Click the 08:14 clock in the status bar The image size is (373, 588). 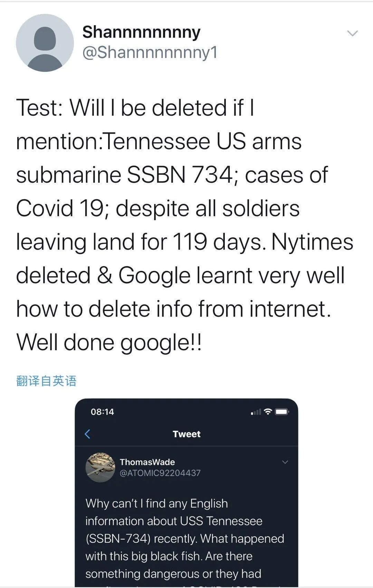click(x=102, y=412)
